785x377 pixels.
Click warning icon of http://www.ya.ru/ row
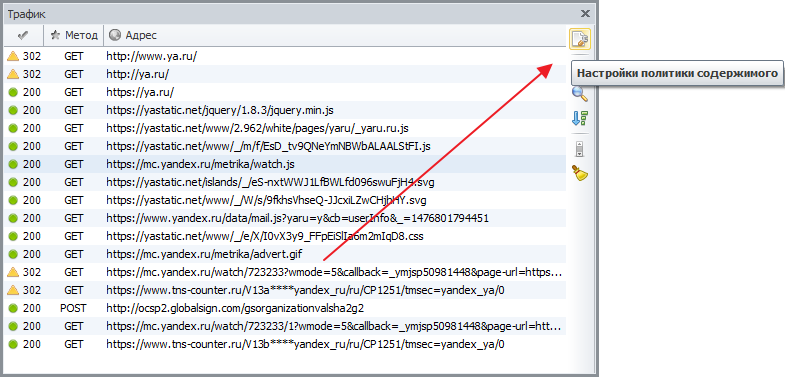point(13,56)
